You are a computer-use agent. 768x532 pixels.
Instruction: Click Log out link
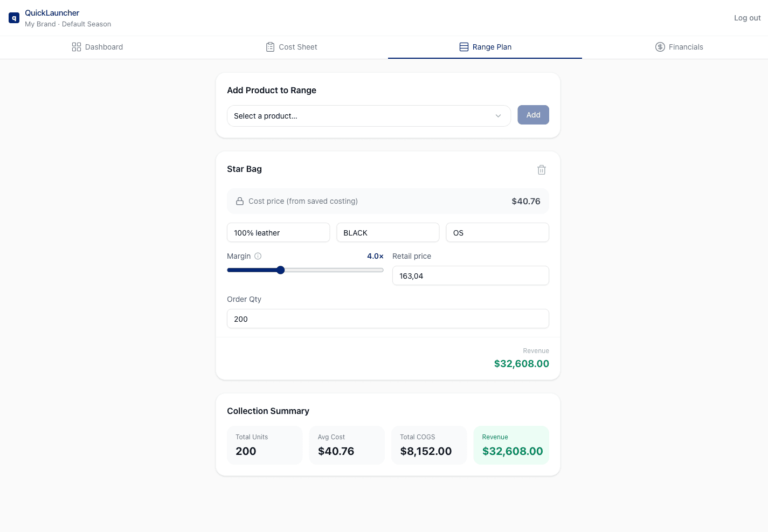747,18
